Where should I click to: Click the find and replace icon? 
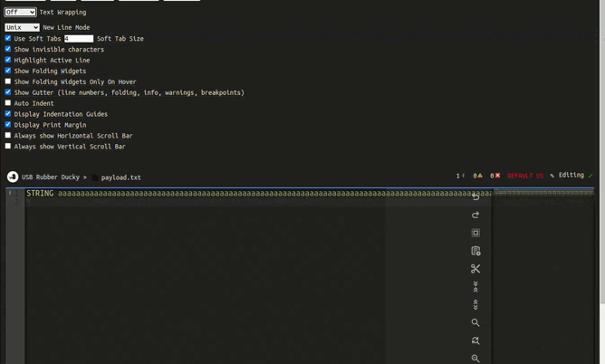475,340
